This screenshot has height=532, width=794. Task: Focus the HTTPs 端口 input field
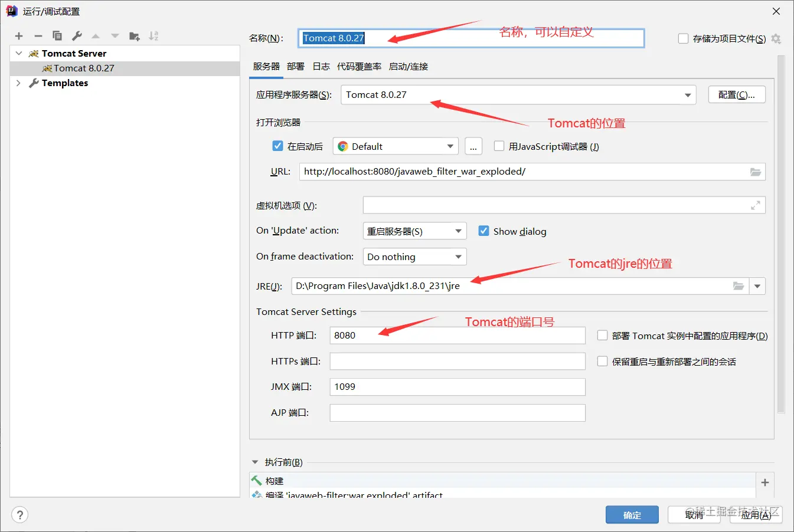pos(458,361)
